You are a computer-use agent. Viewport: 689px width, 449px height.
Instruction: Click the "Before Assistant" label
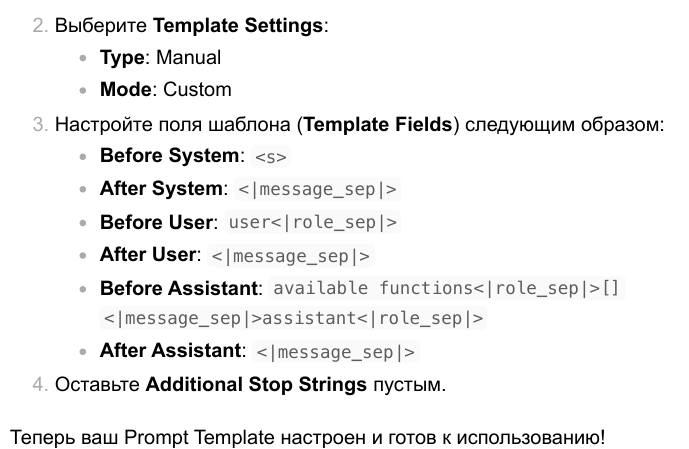[x=179, y=288]
